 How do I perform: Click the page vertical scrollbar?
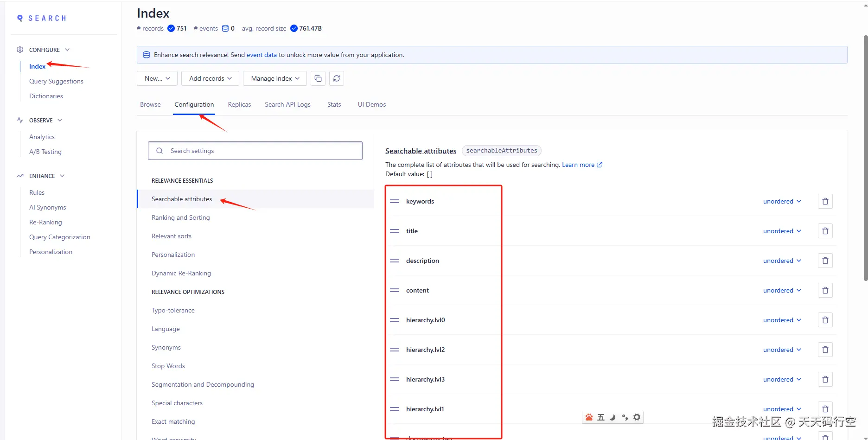[x=865, y=158]
